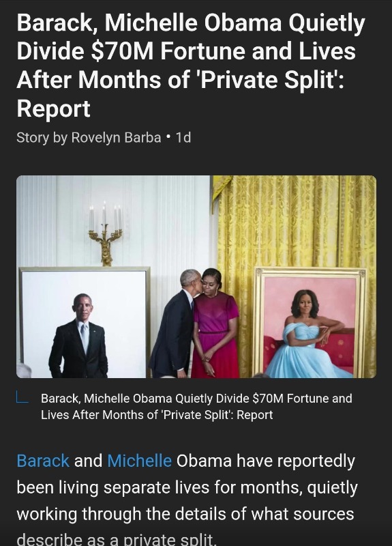
Task: Tap the author name Rovelyn Barba
Action: (x=116, y=138)
